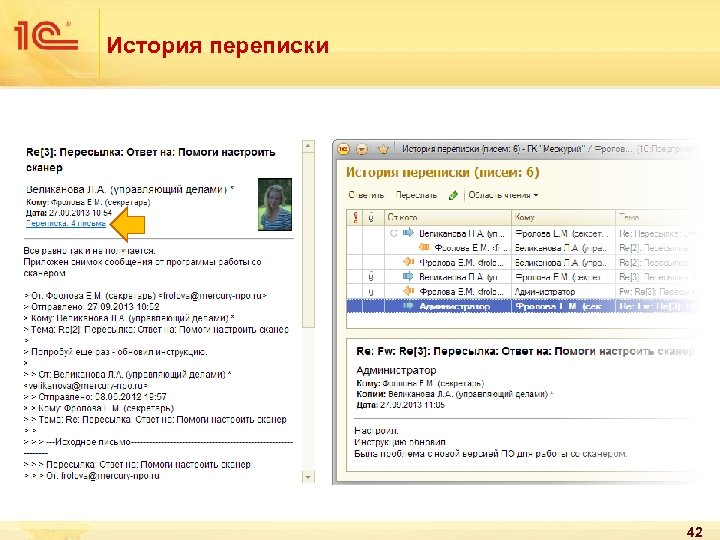This screenshot has width=720, height=540.
Task: Click the left message pane scrollbar thumb
Action: click(x=308, y=241)
